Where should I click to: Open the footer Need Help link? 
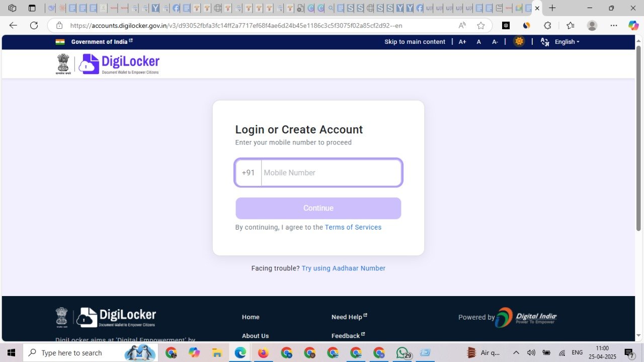tap(349, 317)
